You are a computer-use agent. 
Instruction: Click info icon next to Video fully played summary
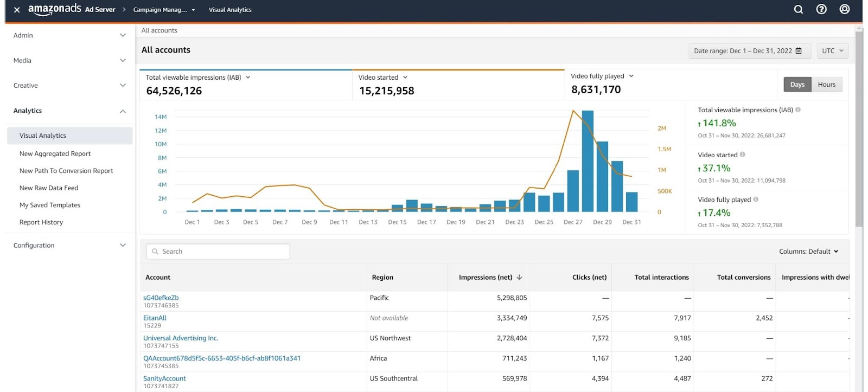pos(756,200)
